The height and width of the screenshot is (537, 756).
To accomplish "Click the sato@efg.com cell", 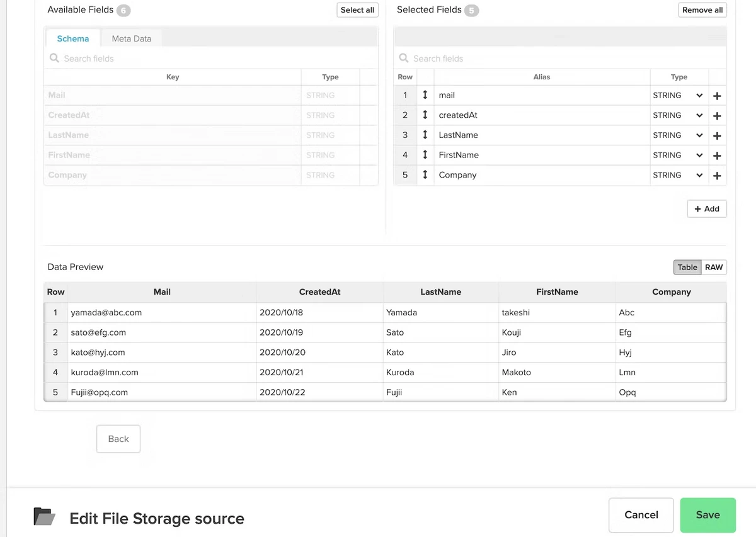I will pyautogui.click(x=162, y=332).
